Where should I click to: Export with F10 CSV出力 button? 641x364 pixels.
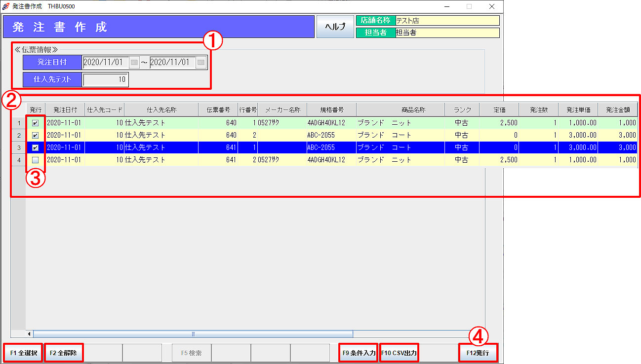click(399, 353)
